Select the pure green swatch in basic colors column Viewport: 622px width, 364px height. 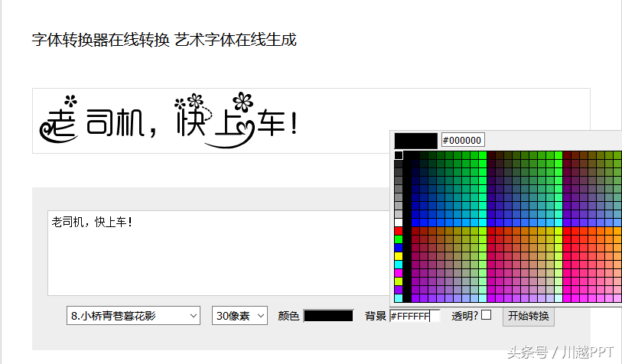[x=399, y=239]
